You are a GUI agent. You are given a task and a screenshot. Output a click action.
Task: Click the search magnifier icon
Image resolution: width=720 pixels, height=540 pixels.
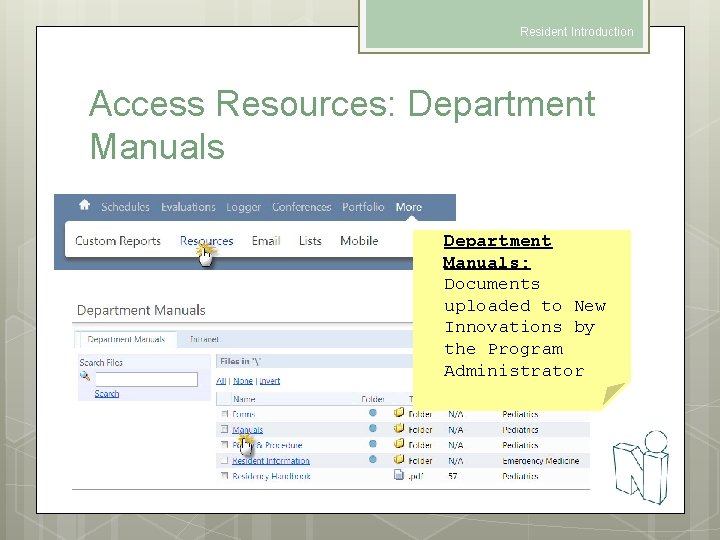pyautogui.click(x=85, y=377)
